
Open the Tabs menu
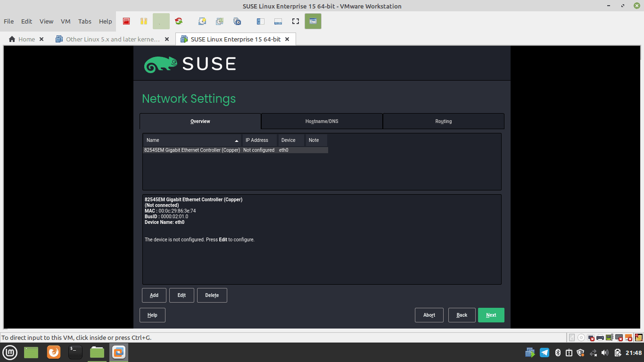[x=85, y=21]
